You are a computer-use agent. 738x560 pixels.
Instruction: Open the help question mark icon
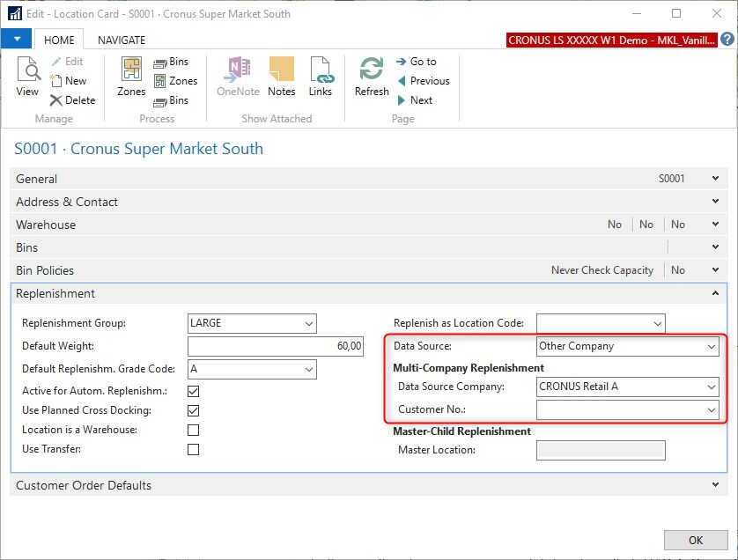coord(727,40)
